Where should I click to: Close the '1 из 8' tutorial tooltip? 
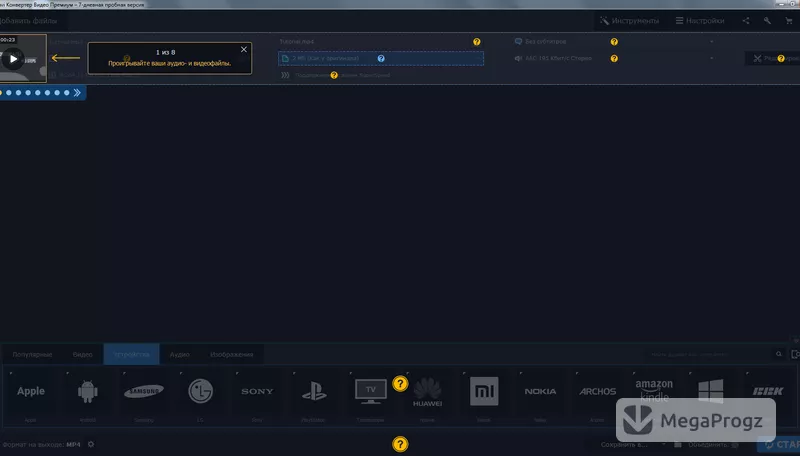point(244,49)
